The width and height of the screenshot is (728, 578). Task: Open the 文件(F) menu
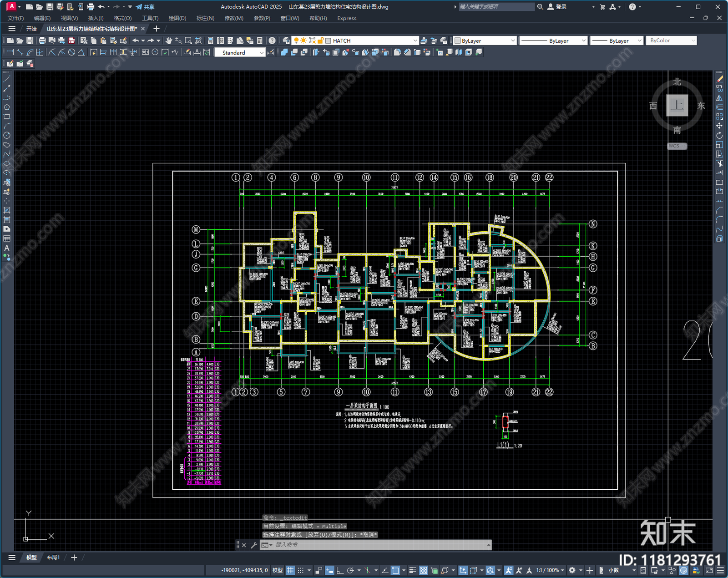(x=15, y=18)
